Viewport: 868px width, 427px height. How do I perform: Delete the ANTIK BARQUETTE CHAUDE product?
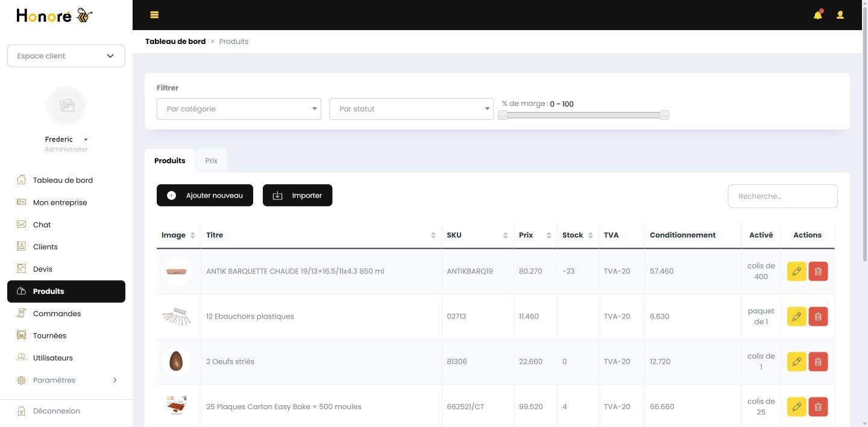pos(818,271)
